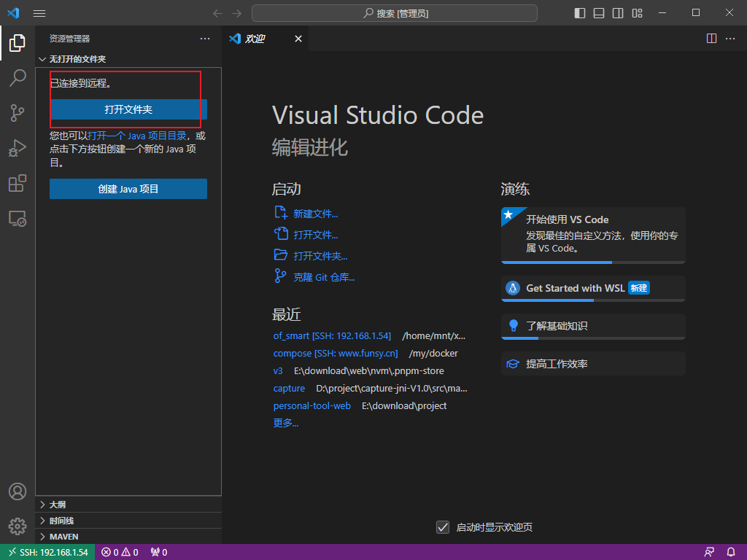
Task: Close the 欢迎 tab
Action: pyautogui.click(x=298, y=39)
